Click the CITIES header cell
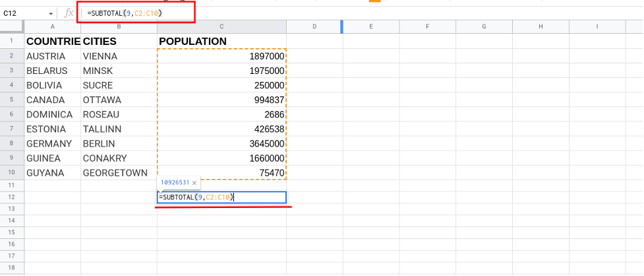The height and width of the screenshot is (276, 644). [x=119, y=41]
